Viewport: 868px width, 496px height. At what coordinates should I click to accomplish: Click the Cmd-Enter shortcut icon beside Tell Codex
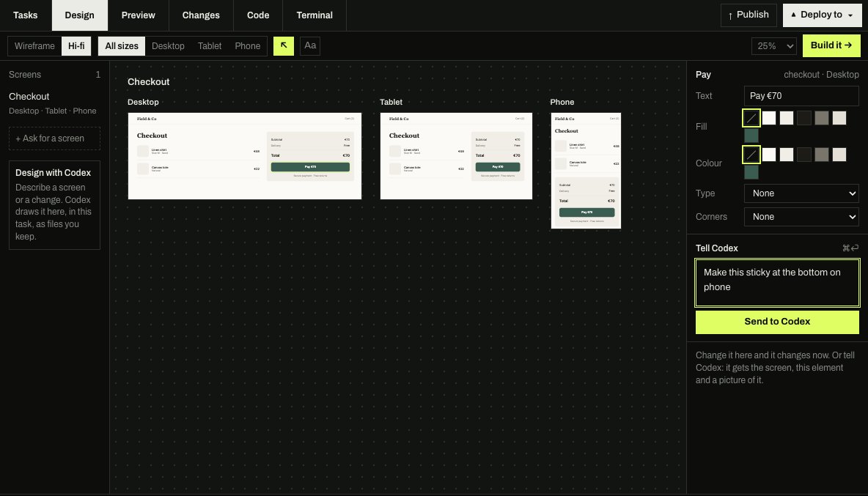[850, 248]
